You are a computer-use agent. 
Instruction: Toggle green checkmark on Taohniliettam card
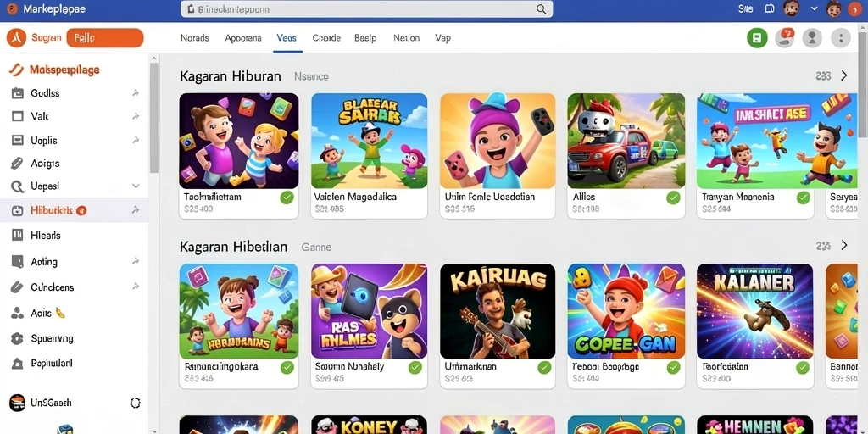click(287, 198)
